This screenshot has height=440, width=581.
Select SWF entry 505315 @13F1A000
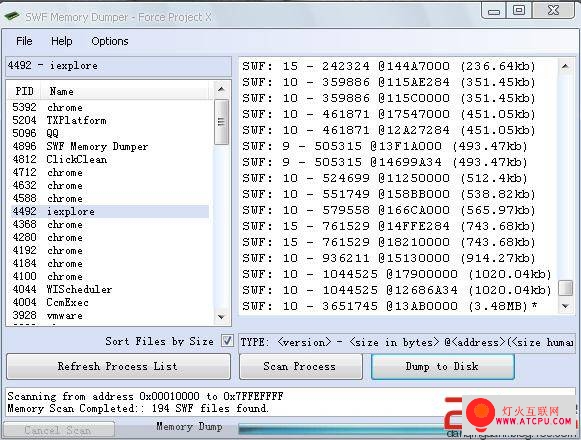pos(385,146)
